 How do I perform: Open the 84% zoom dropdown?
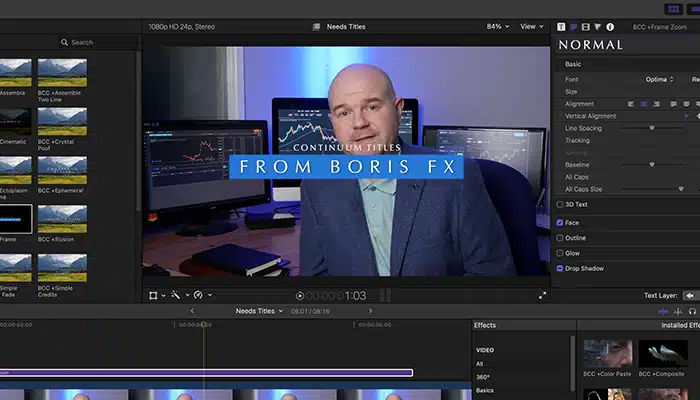pos(498,27)
